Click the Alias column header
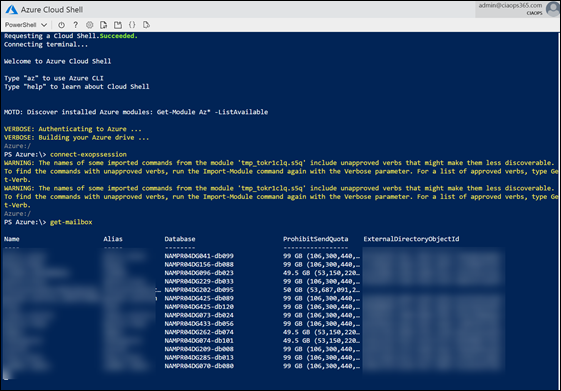 click(113, 239)
